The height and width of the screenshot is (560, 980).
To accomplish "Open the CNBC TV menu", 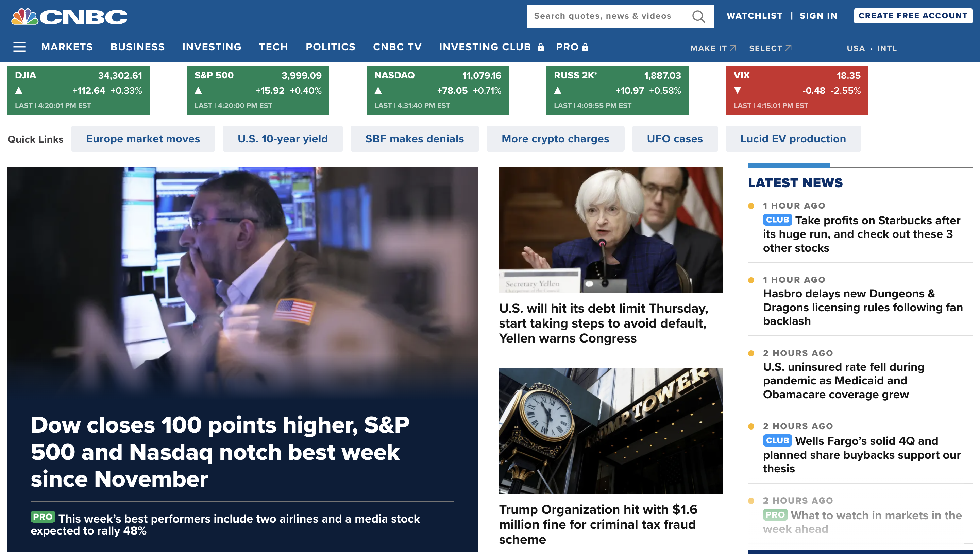I will 397,47.
